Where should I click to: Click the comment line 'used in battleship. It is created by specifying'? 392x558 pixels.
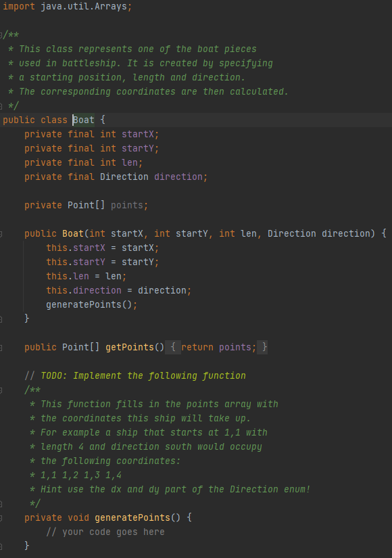[146, 64]
